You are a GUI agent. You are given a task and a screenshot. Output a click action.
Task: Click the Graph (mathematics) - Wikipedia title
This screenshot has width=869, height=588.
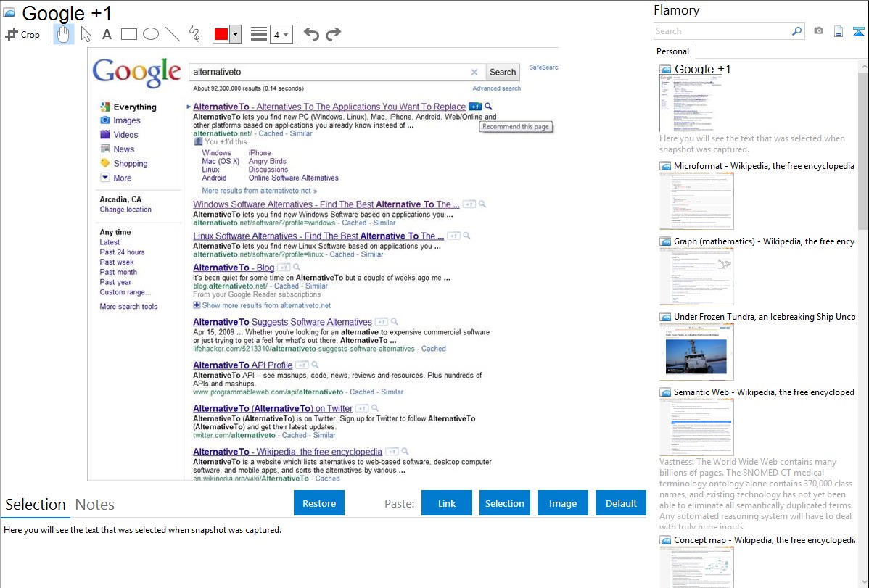[764, 241]
